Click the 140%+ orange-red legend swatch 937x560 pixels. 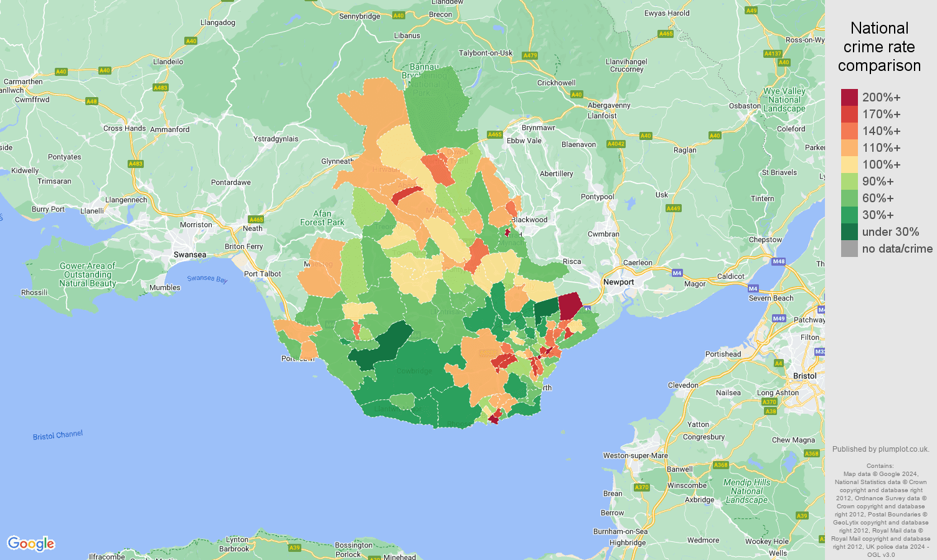click(849, 131)
